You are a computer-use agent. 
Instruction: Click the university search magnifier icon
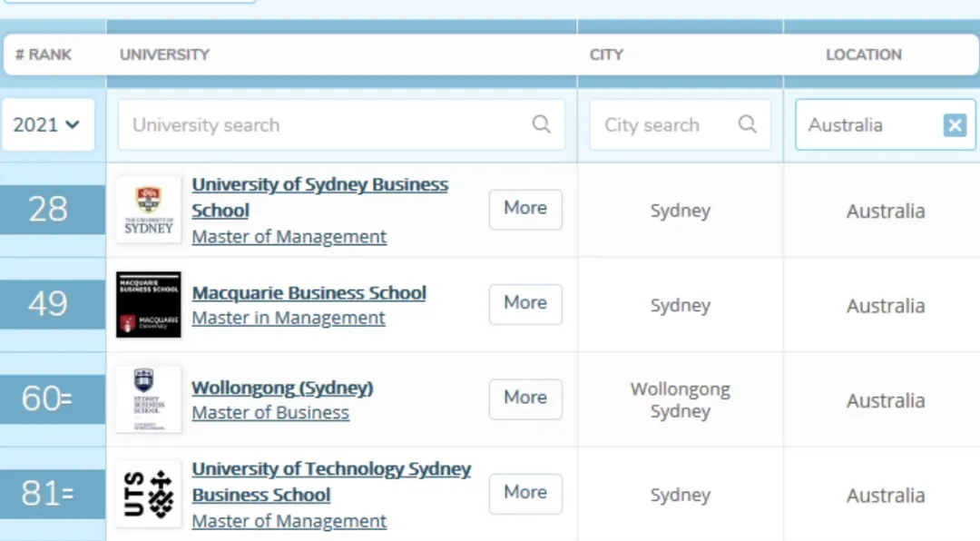(541, 123)
